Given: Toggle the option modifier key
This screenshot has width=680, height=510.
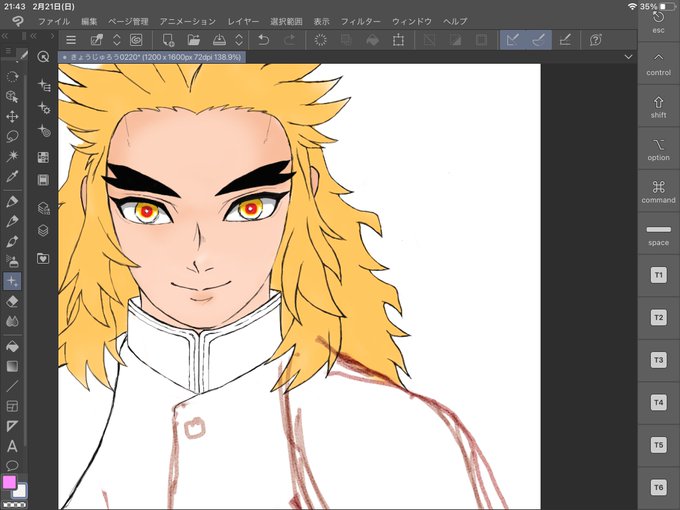Looking at the screenshot, I should (658, 149).
